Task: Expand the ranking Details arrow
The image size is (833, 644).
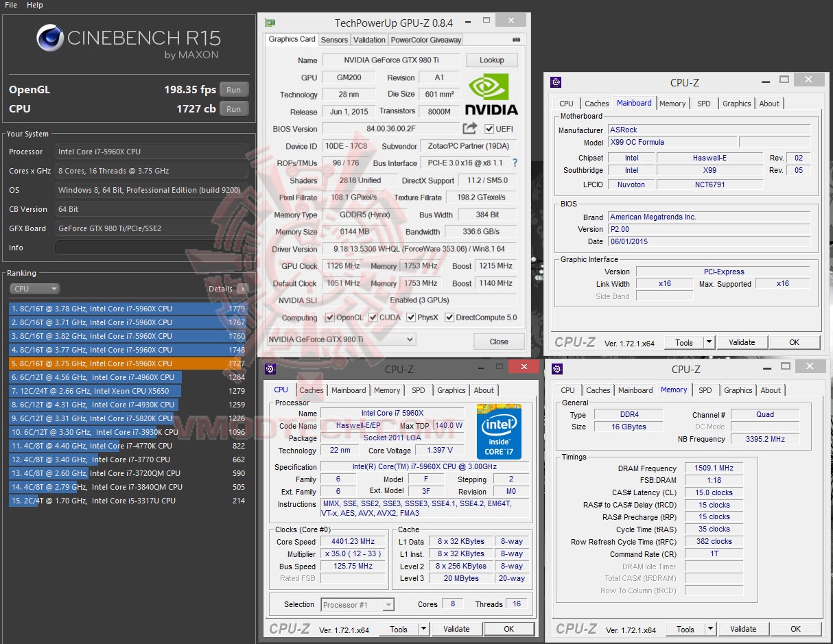Action: pyautogui.click(x=242, y=289)
